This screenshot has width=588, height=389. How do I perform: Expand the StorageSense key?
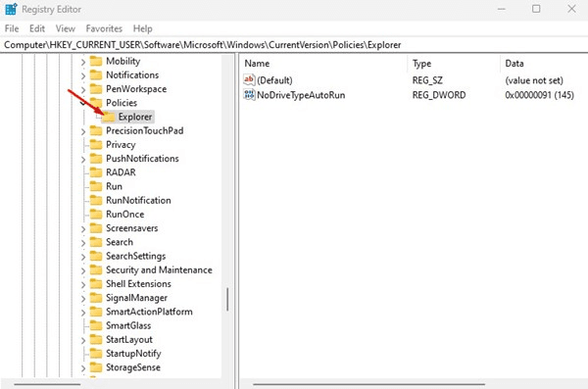pyautogui.click(x=83, y=368)
